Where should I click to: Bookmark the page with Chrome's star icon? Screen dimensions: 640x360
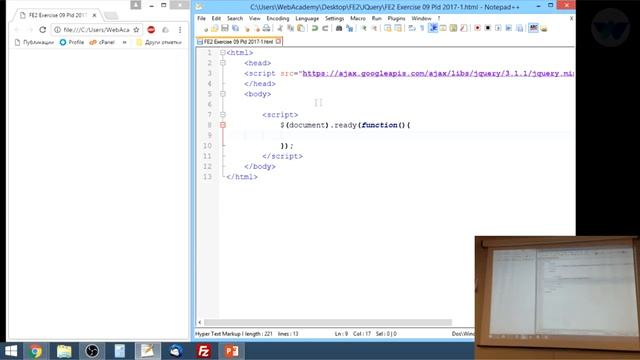136,30
